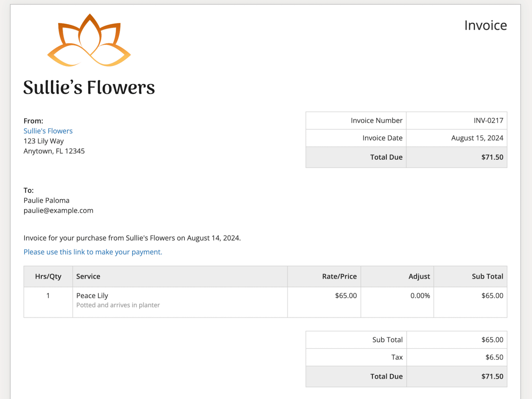Open the Sullie's Flowers link

point(48,131)
